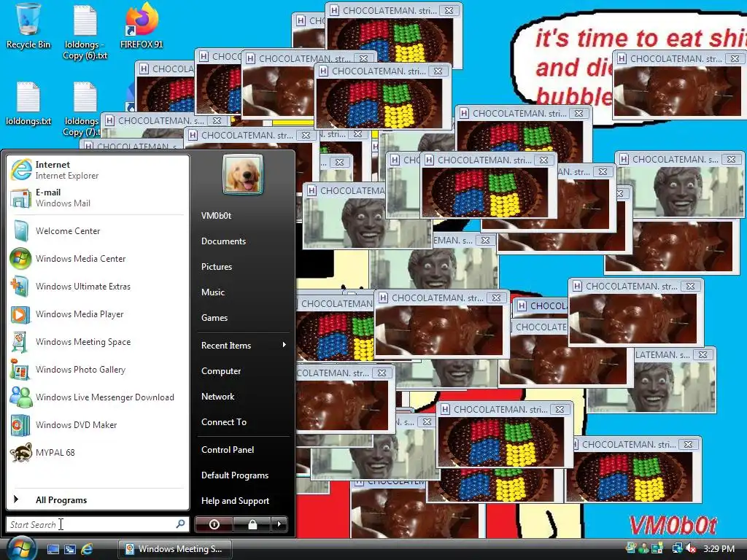This screenshot has height=560, width=747.
Task: Open Help and Support
Action: (x=244, y=501)
